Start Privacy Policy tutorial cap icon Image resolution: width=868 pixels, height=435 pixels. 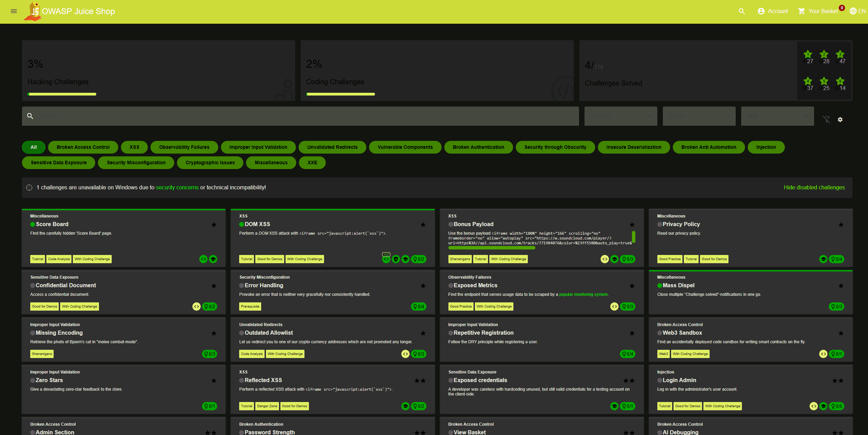tap(823, 259)
